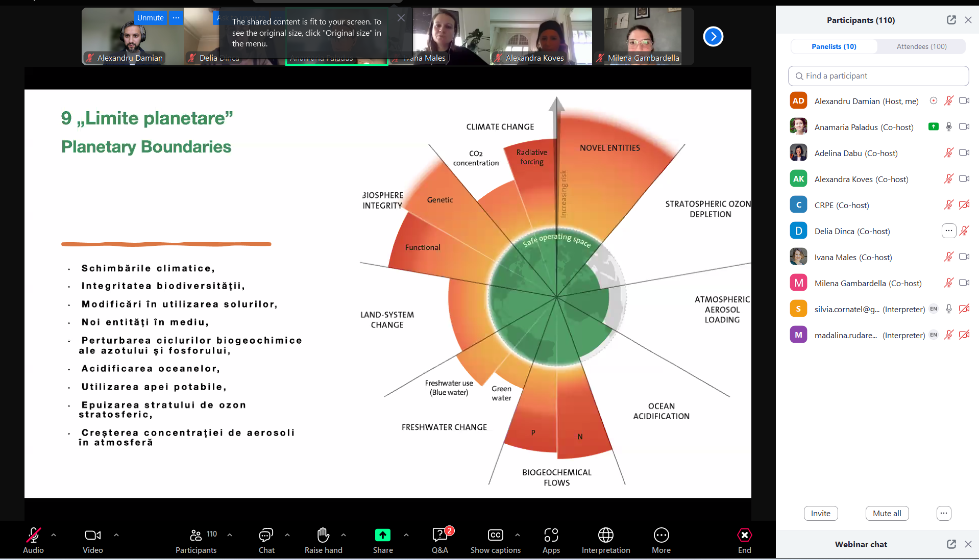Toggle Anamaria Paladus's microphone
The height and width of the screenshot is (560, 979).
pos(948,127)
